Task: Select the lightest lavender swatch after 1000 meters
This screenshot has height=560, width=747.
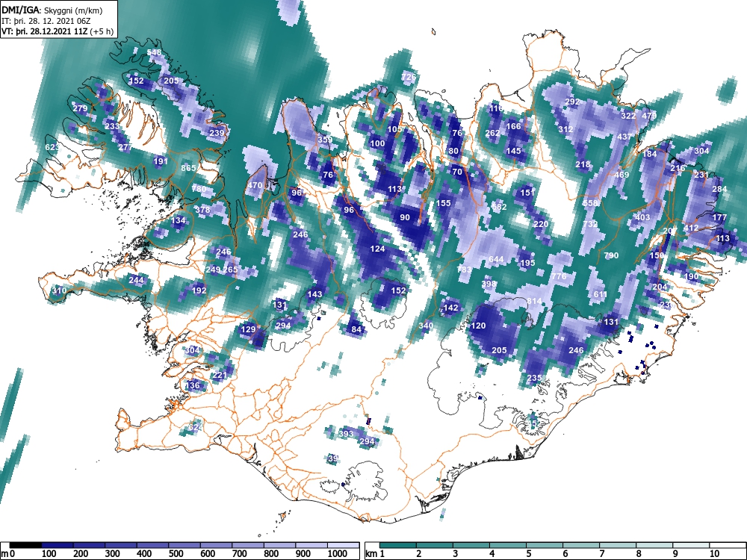Action: tap(343, 545)
